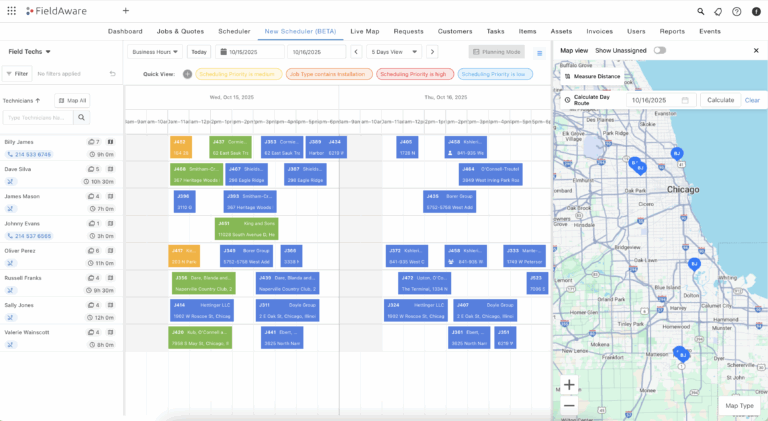Toggle the Show Unassigned switch
The image size is (768, 421).
pos(659,50)
